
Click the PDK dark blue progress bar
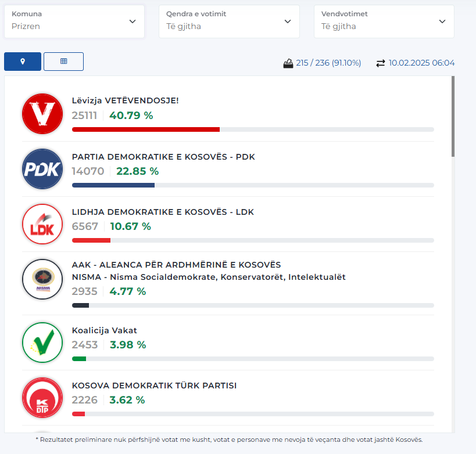point(113,185)
